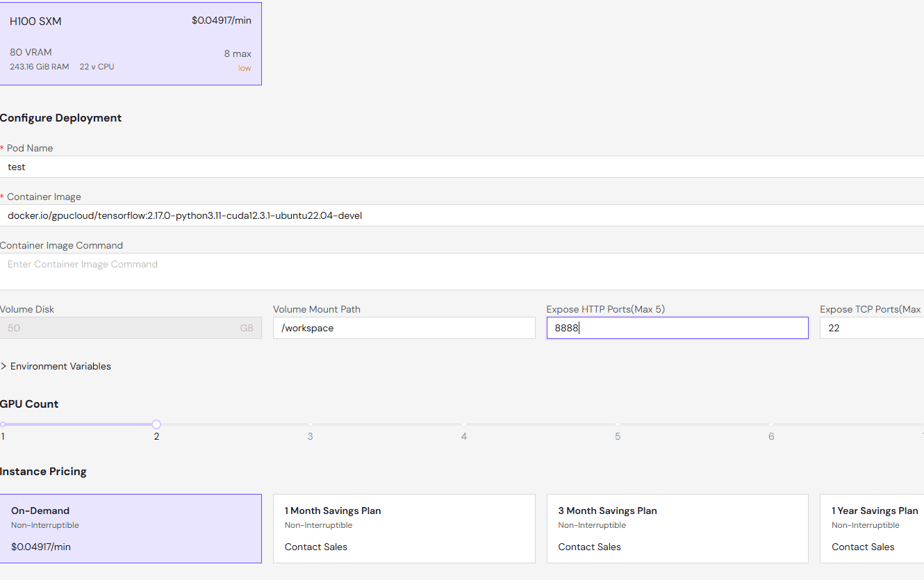Viewport: 924px width, 580px height.
Task: Expand the Environment Variables section
Action: (x=60, y=366)
